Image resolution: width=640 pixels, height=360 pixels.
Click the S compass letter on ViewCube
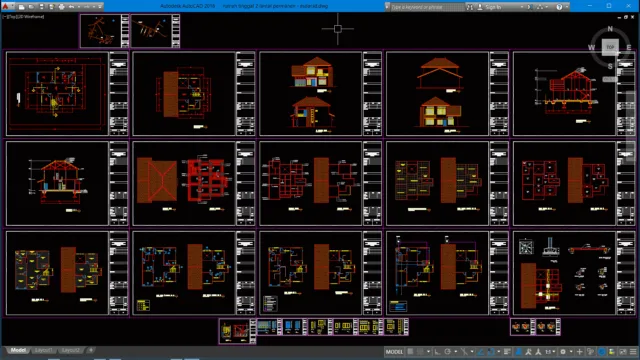(610, 66)
